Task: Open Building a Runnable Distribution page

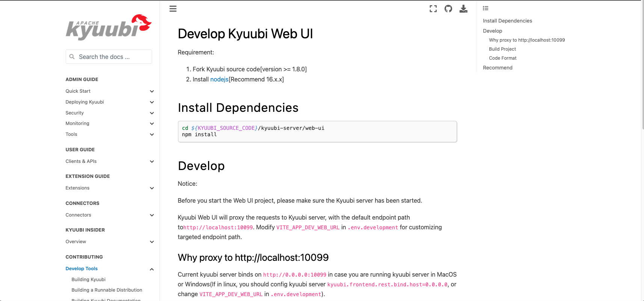Action: [x=107, y=290]
